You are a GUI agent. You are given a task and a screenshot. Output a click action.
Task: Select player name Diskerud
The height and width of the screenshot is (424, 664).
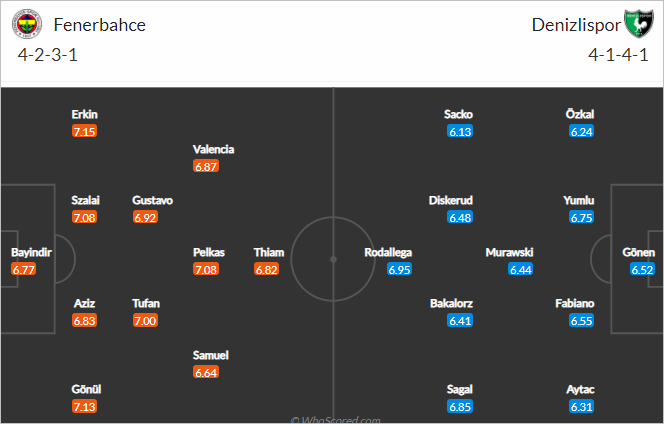coord(451,200)
